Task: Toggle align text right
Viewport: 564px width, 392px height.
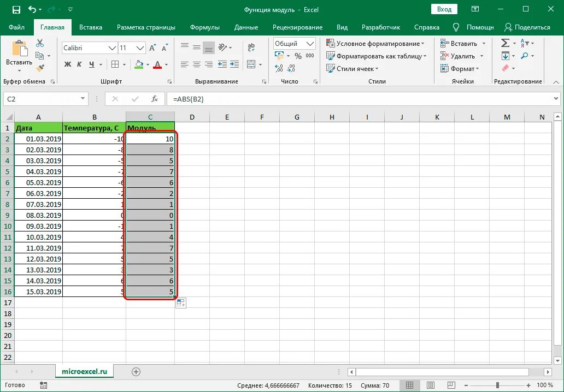Action: [209, 64]
